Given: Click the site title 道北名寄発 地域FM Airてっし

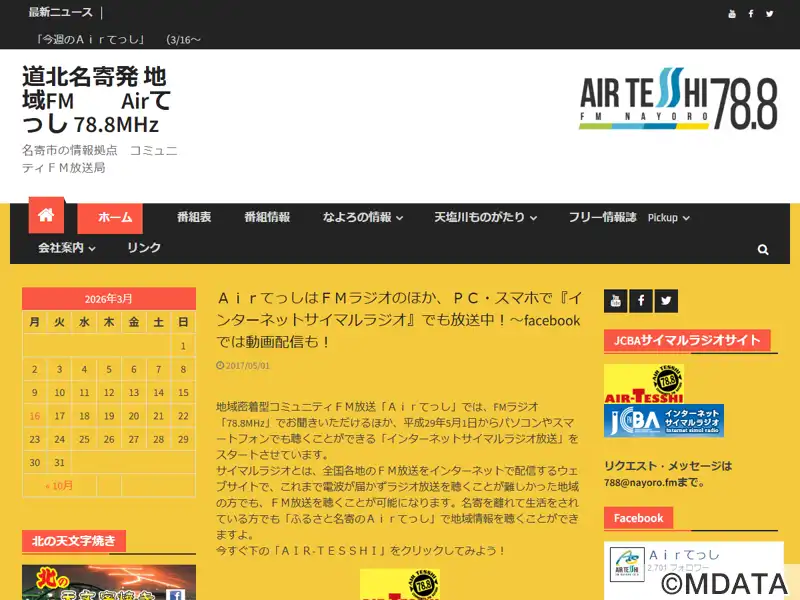Looking at the screenshot, I should pos(97,100).
